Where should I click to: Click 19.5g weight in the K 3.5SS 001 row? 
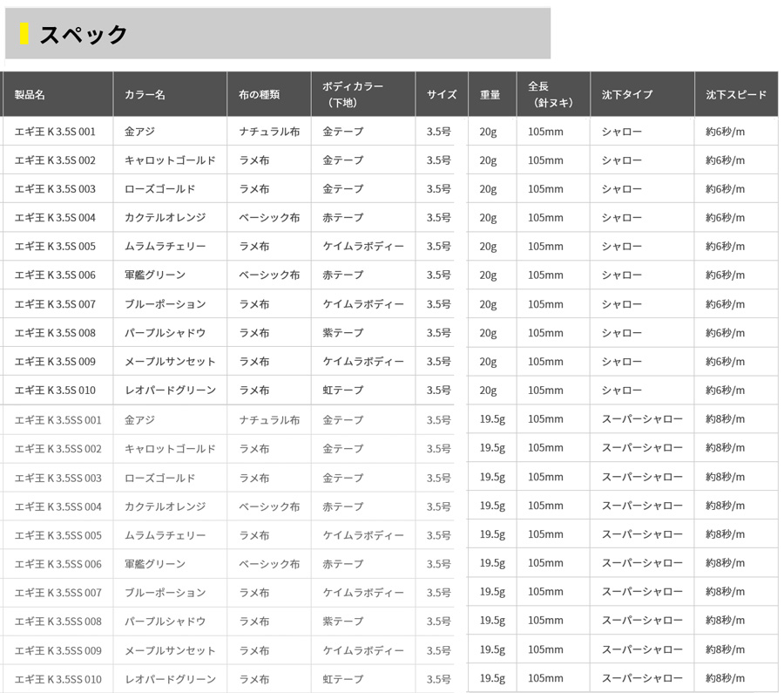[492, 418]
